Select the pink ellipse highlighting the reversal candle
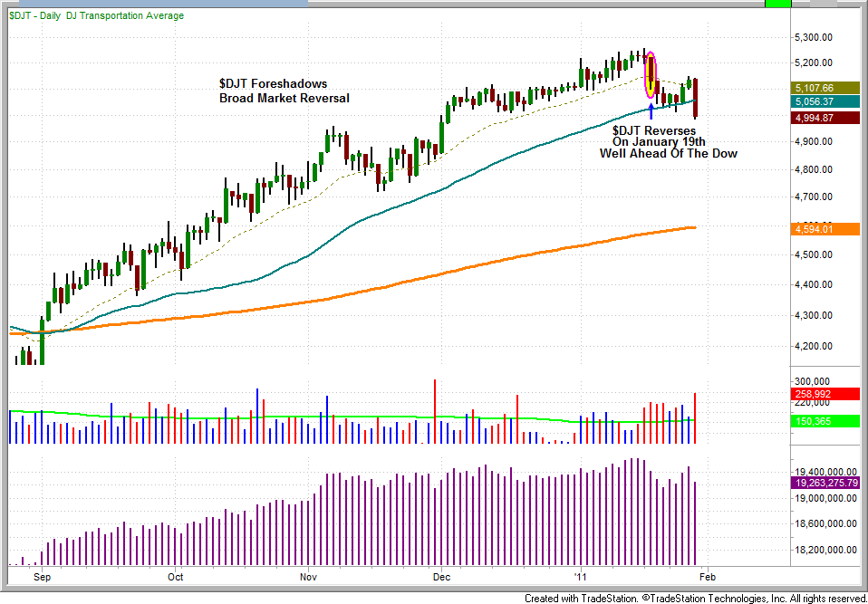The image size is (868, 604). point(651,75)
